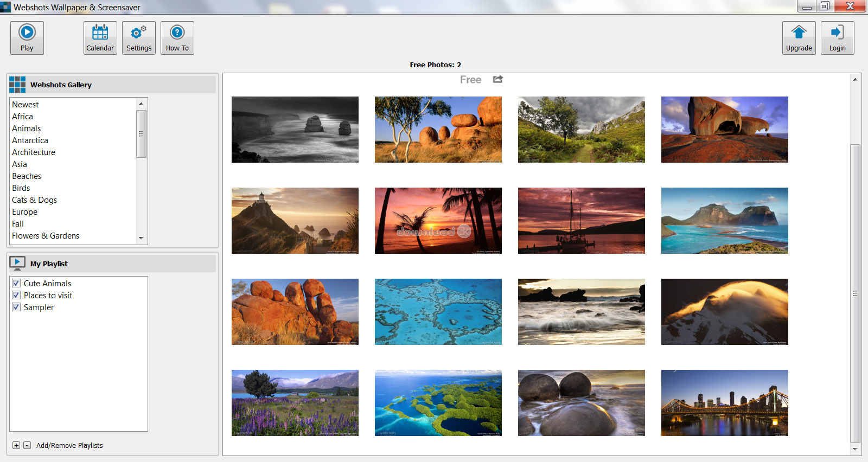Select the Beaches category
The width and height of the screenshot is (868, 462).
pos(27,176)
